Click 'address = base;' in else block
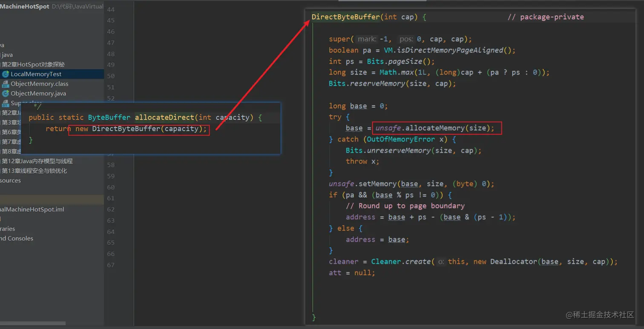 pyautogui.click(x=377, y=240)
